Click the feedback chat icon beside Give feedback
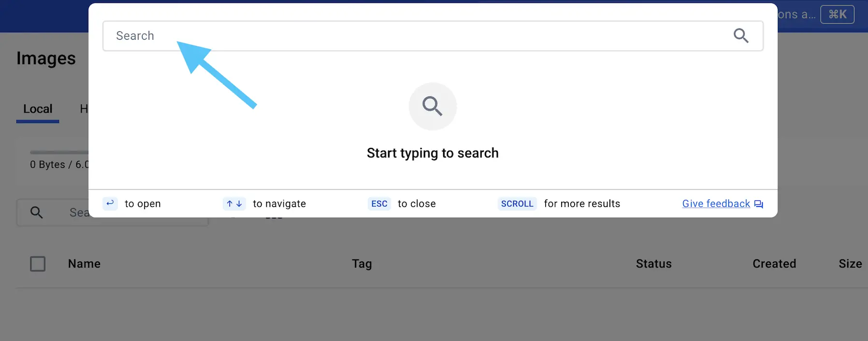The width and height of the screenshot is (868, 341). pos(758,204)
